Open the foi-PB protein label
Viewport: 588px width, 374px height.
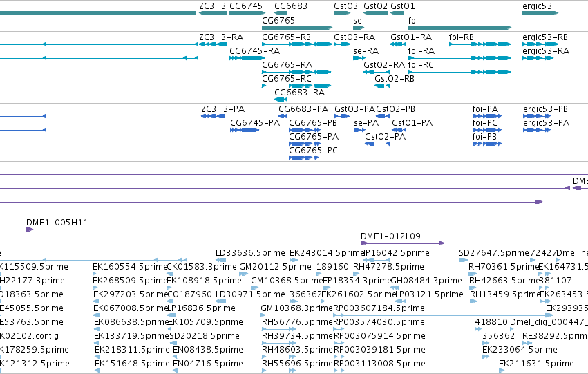(484, 137)
